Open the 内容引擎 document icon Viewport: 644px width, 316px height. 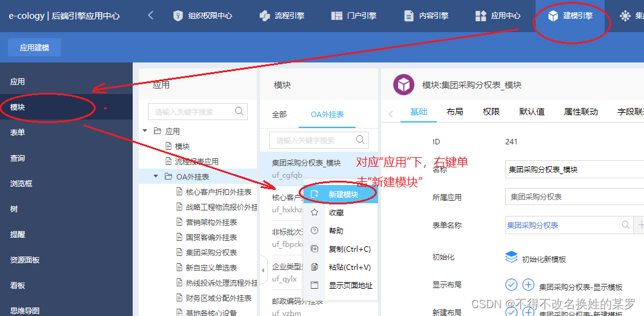409,16
